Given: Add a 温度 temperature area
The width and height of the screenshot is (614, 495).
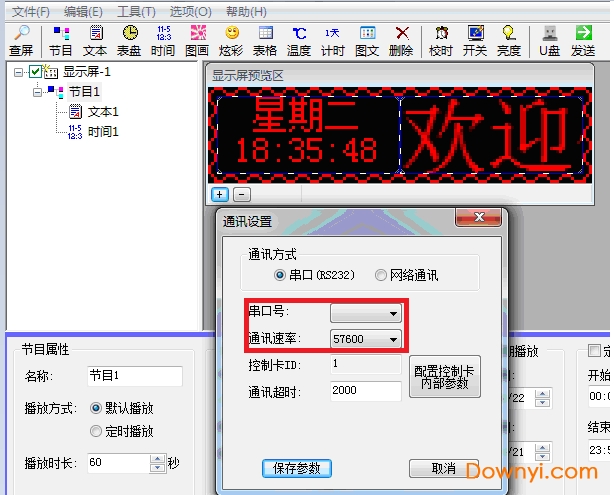Looking at the screenshot, I should pos(299,41).
